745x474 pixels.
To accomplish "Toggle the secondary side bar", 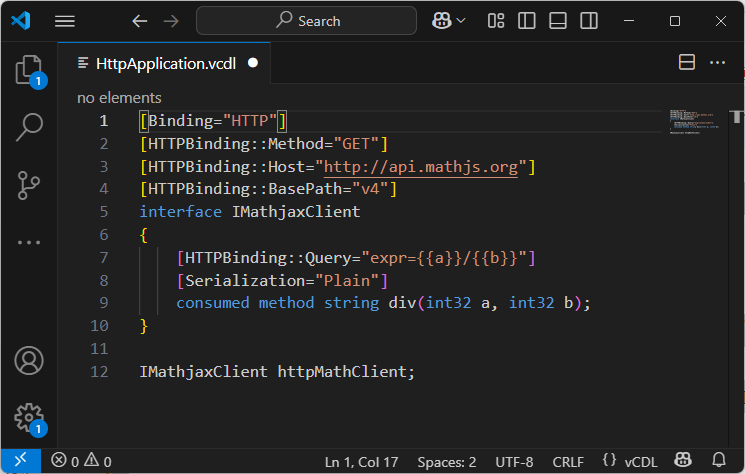I will (x=589, y=21).
